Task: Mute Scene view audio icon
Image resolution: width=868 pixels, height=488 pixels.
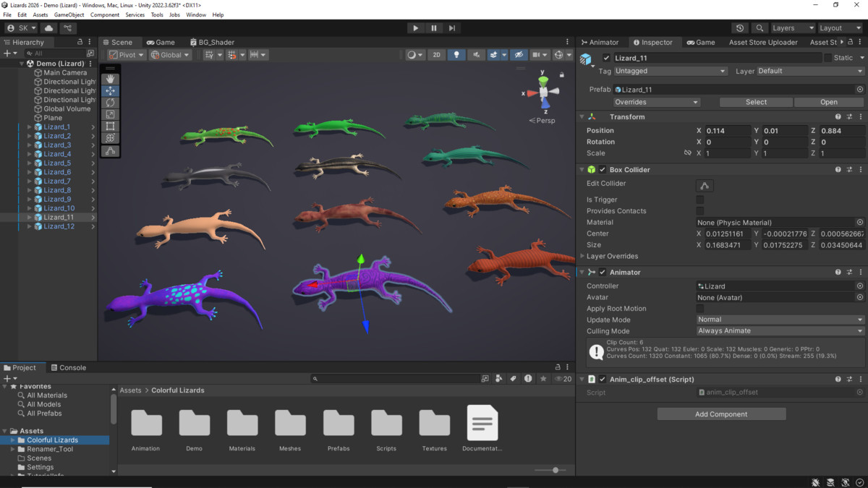Action: (475, 54)
